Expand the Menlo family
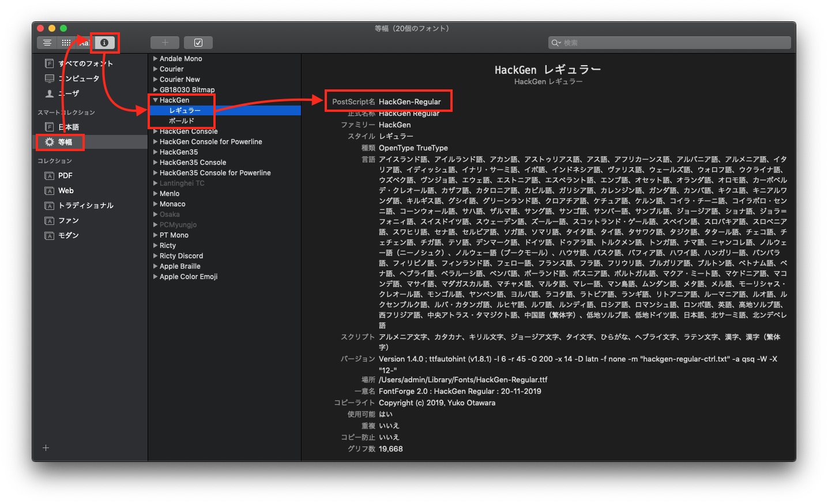This screenshot has width=828, height=504. point(155,194)
